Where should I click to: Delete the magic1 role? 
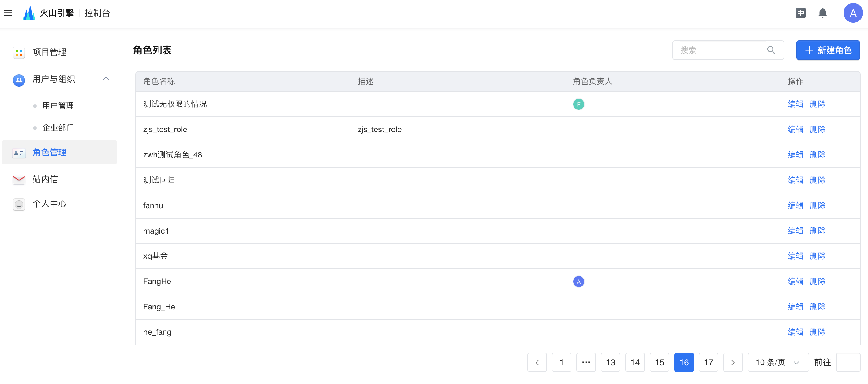tap(817, 231)
